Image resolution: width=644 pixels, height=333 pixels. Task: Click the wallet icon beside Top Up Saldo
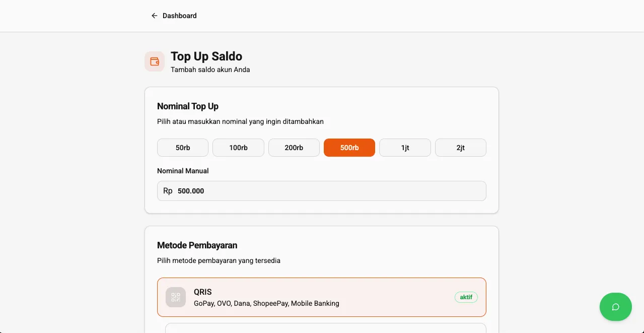click(155, 61)
